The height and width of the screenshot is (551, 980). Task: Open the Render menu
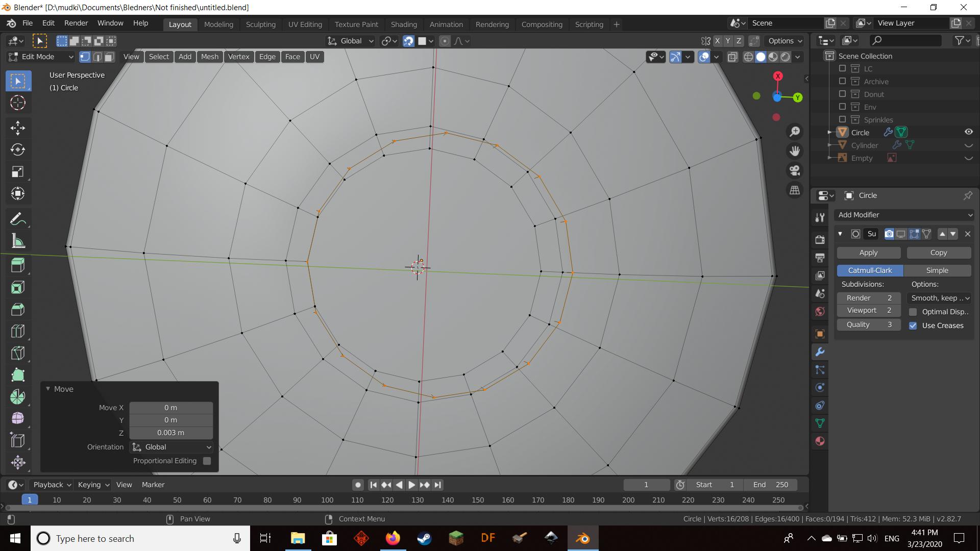pyautogui.click(x=76, y=23)
